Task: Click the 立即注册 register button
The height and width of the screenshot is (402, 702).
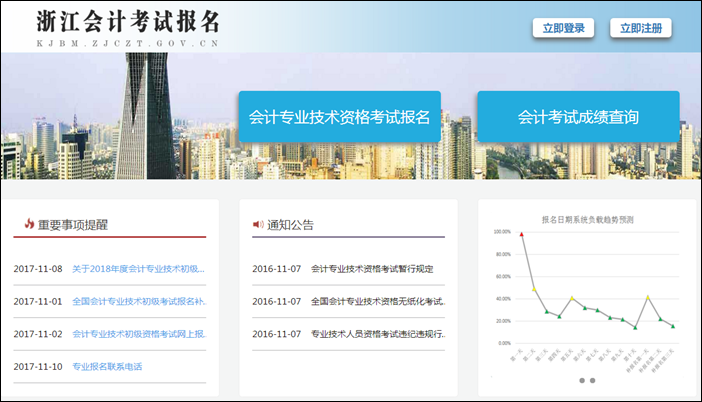Action: 640,28
